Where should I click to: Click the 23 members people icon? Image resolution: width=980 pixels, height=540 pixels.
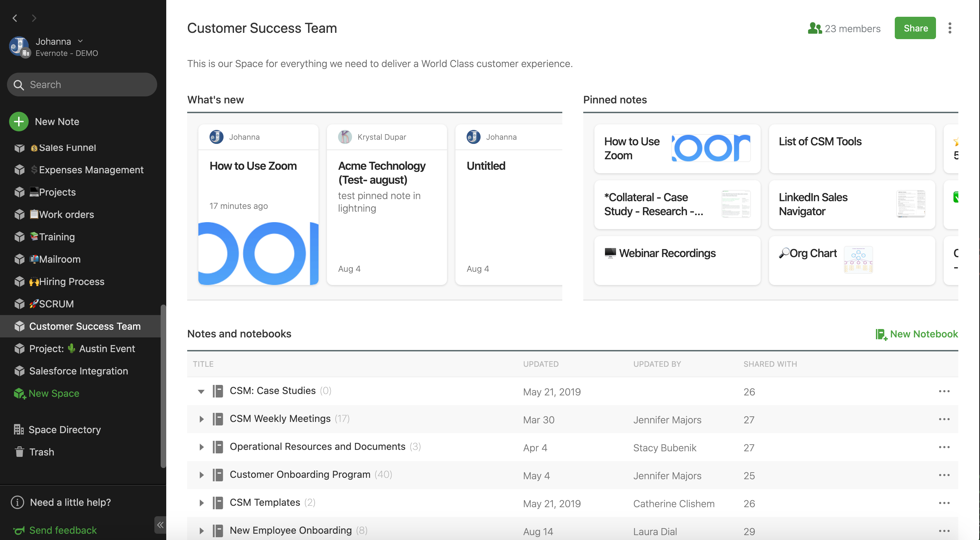point(814,28)
